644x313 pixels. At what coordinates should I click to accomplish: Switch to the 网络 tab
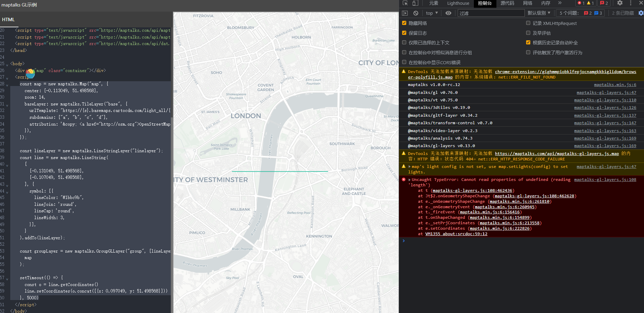[527, 3]
